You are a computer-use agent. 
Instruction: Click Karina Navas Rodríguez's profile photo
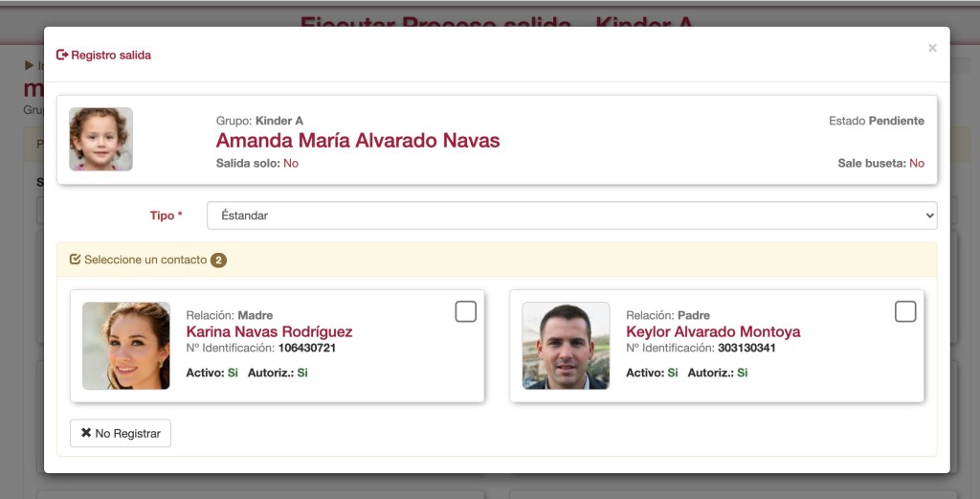[126, 346]
